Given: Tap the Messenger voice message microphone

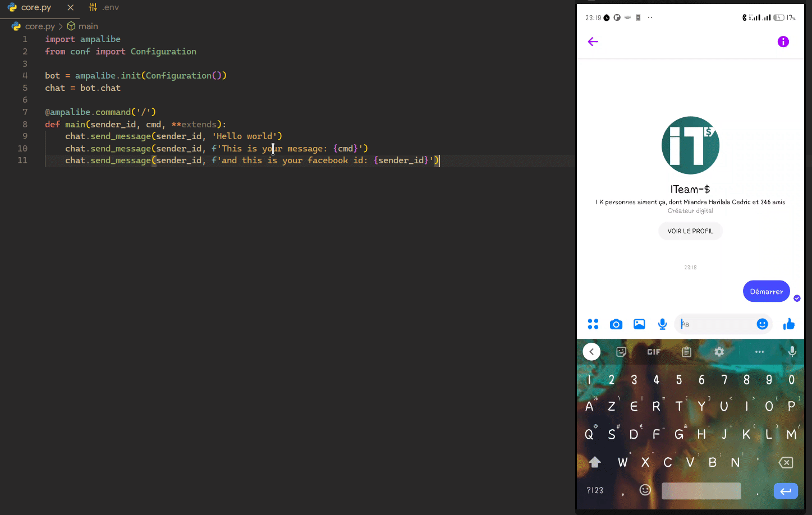Looking at the screenshot, I should click(663, 324).
